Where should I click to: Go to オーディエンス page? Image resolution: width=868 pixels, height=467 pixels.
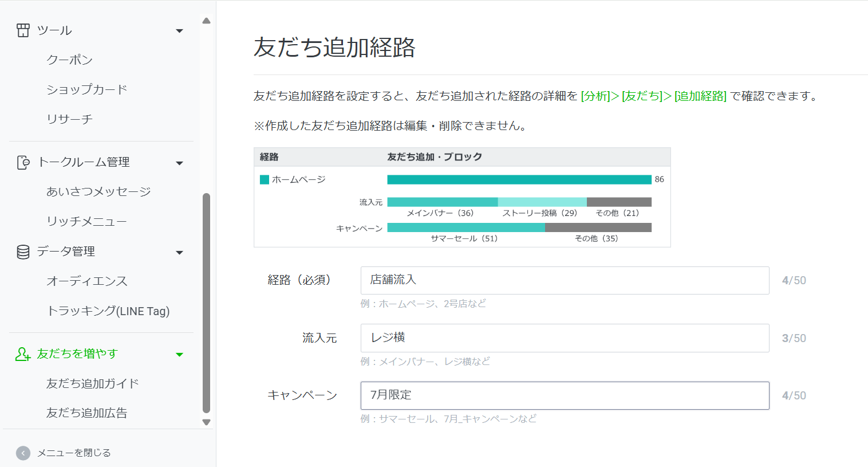click(x=87, y=281)
